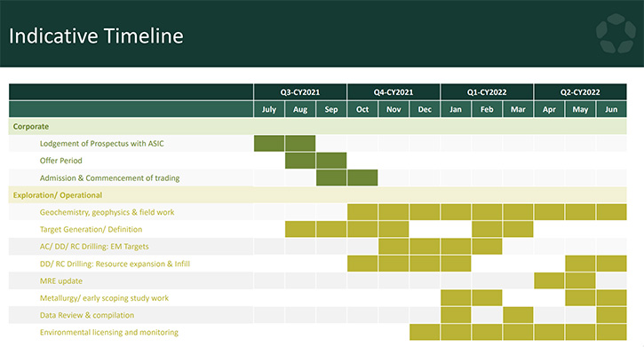Select the 'Exploration/ Operational' section heading
The image size is (644, 347).
(x=58, y=195)
